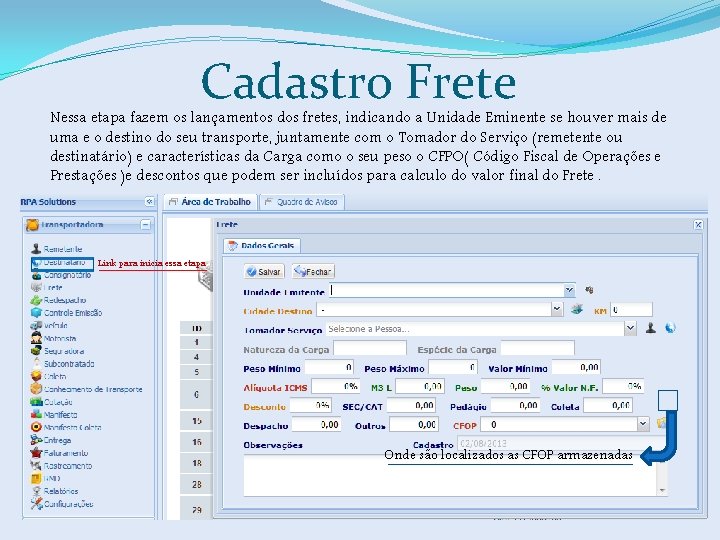
Task: Click the Fechar button
Action: point(314,271)
